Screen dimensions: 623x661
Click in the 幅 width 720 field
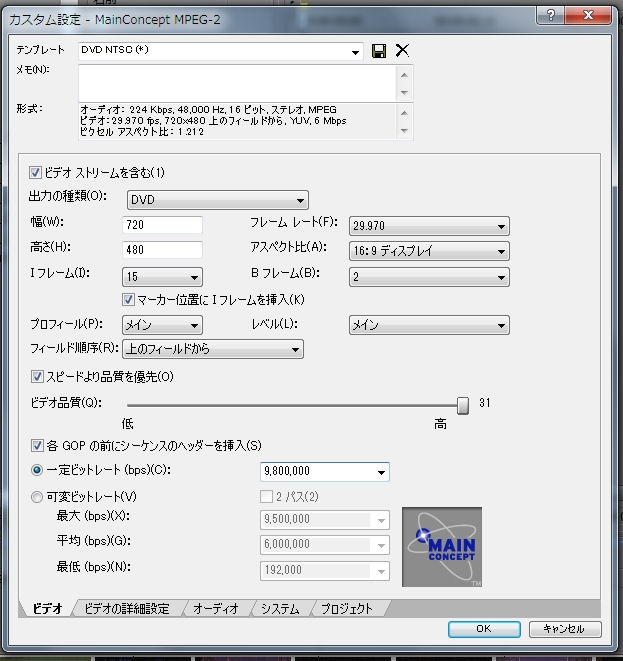tap(162, 225)
